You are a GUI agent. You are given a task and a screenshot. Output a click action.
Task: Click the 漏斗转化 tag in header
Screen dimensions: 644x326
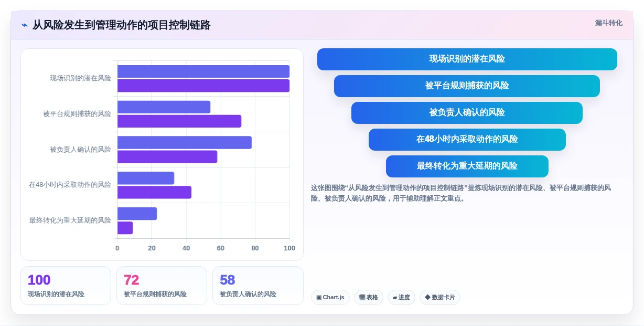coord(608,23)
